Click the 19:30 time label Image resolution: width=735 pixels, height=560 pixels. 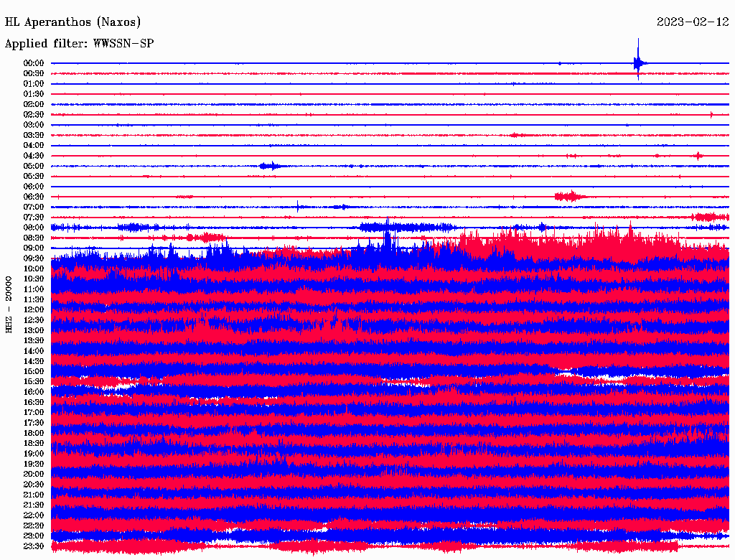(34, 464)
